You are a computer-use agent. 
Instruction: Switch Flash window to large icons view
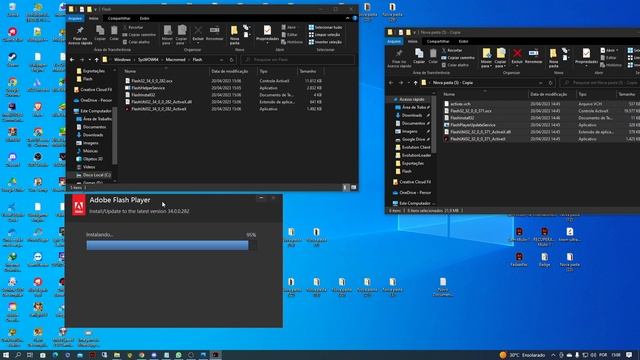(x=353, y=187)
